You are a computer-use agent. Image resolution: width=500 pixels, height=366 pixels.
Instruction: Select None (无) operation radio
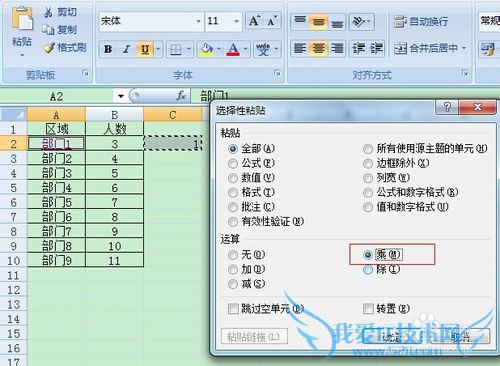click(233, 255)
